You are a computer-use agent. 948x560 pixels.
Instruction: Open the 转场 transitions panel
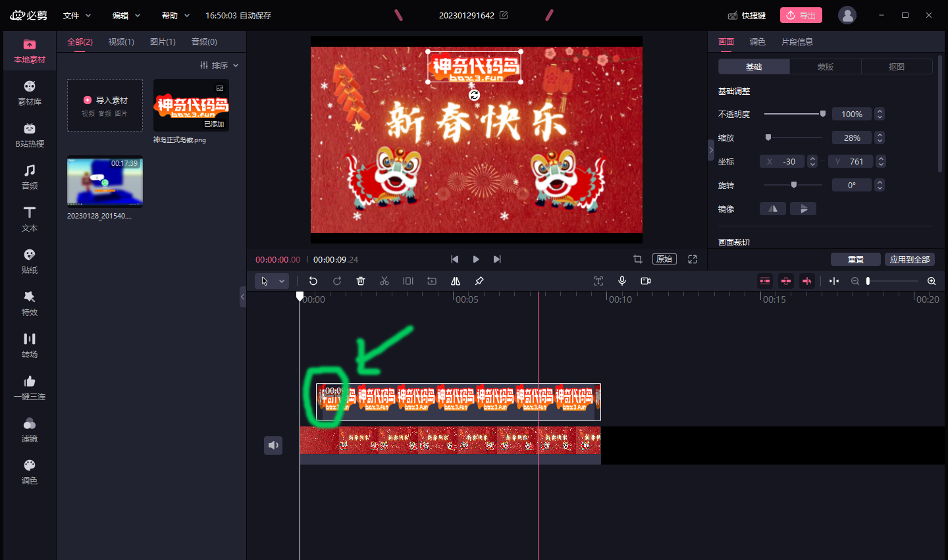(30, 346)
